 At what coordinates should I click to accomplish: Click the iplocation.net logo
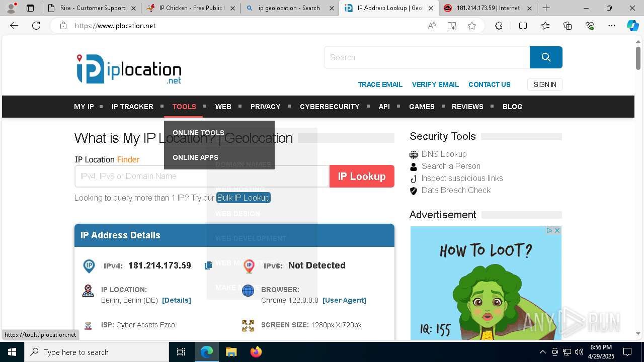click(129, 69)
